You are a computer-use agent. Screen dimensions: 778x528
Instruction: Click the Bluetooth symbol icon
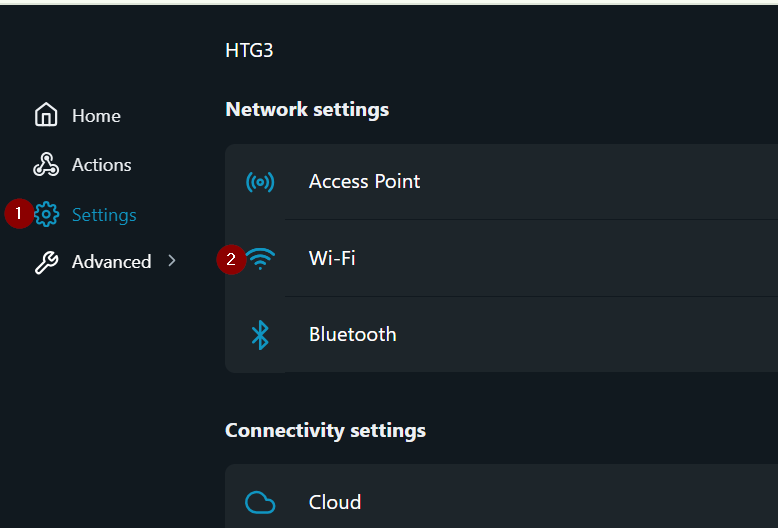[x=260, y=335]
